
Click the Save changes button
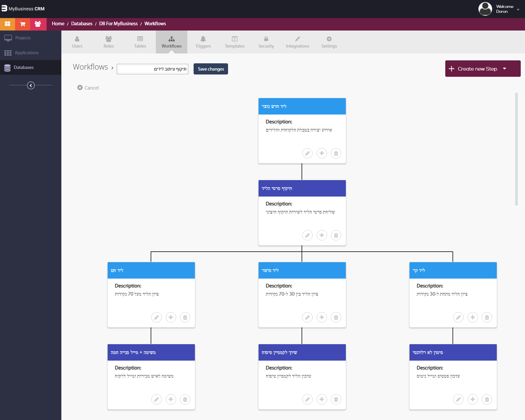tap(211, 69)
